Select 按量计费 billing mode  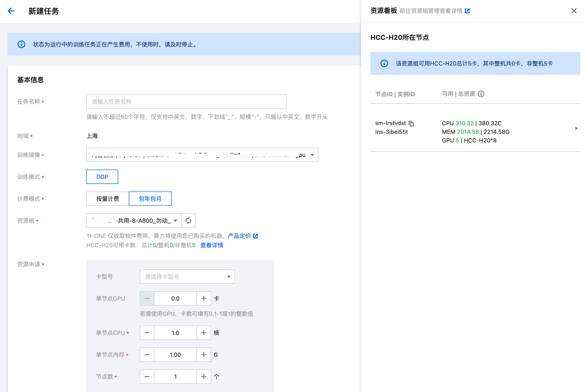pos(108,199)
